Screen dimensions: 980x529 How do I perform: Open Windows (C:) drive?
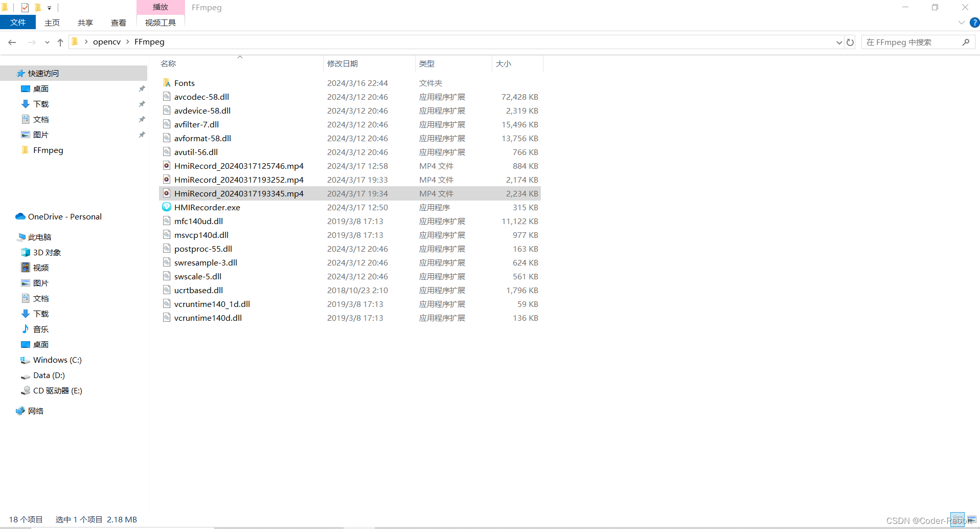(57, 360)
